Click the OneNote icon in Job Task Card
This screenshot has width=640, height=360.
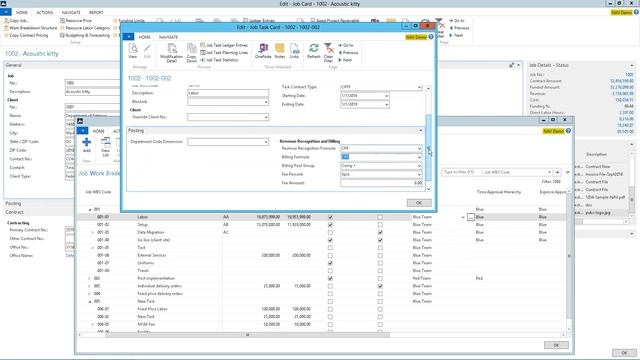(x=263, y=51)
